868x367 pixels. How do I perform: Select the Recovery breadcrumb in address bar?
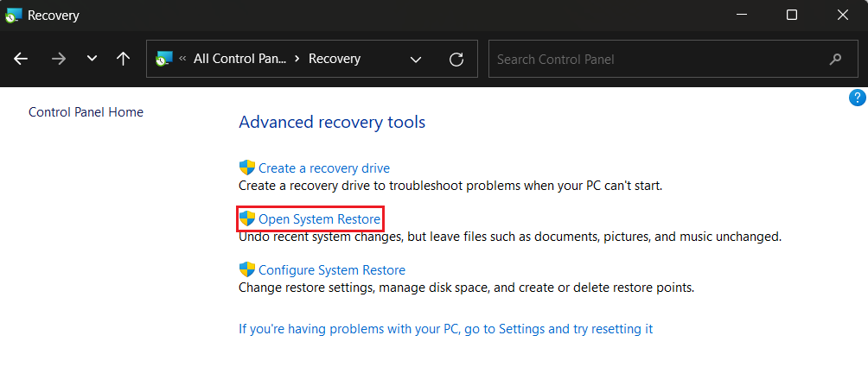pyautogui.click(x=335, y=59)
